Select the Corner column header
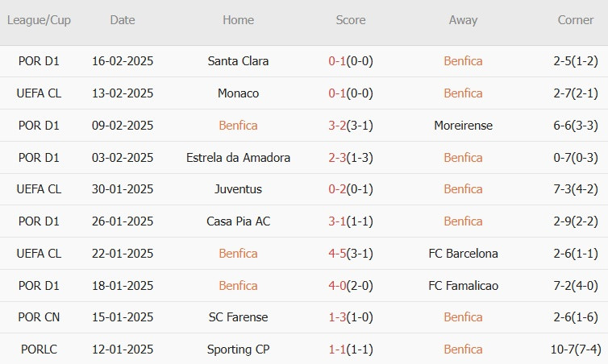Screen dimensions: 608x364 [576, 20]
